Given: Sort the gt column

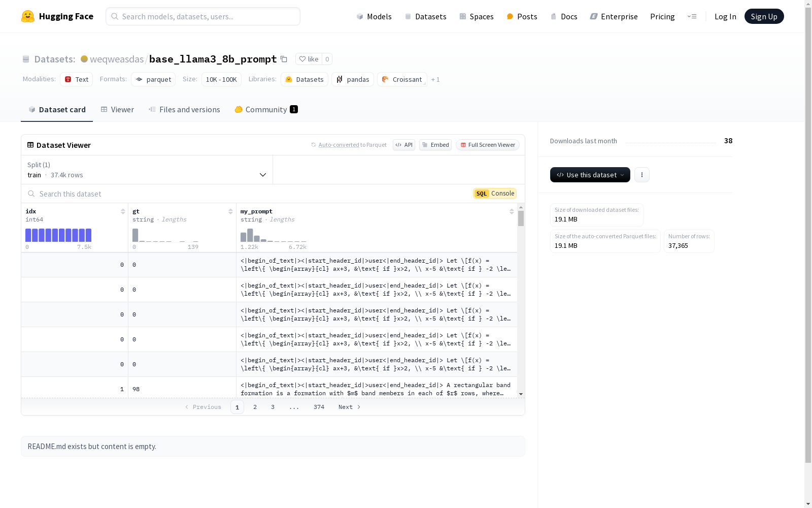Looking at the screenshot, I should coord(230,211).
